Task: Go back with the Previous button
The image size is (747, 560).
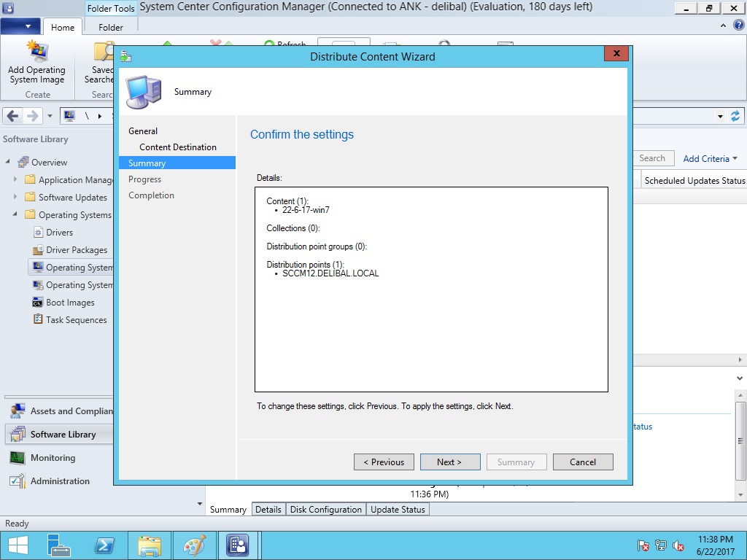Action: pos(384,462)
